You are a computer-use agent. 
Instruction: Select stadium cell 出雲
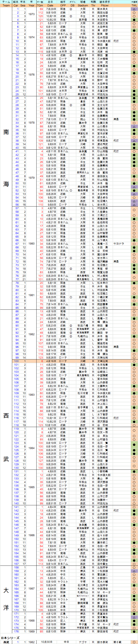[83, 105]
